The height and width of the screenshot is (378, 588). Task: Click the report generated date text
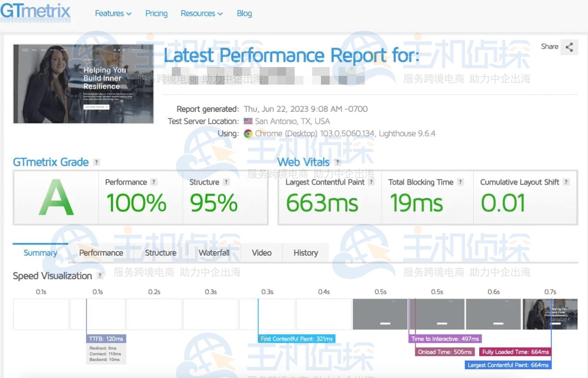click(x=306, y=109)
